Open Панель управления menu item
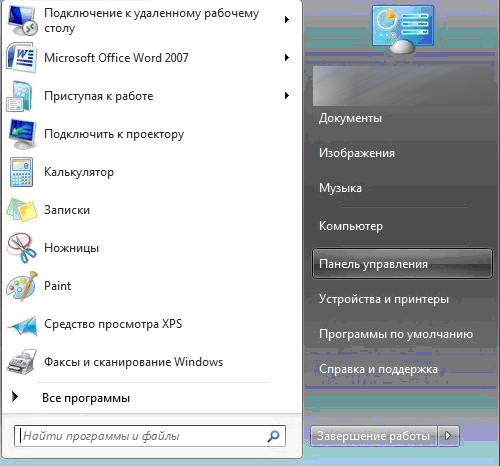This screenshot has height=466, width=500. click(402, 264)
